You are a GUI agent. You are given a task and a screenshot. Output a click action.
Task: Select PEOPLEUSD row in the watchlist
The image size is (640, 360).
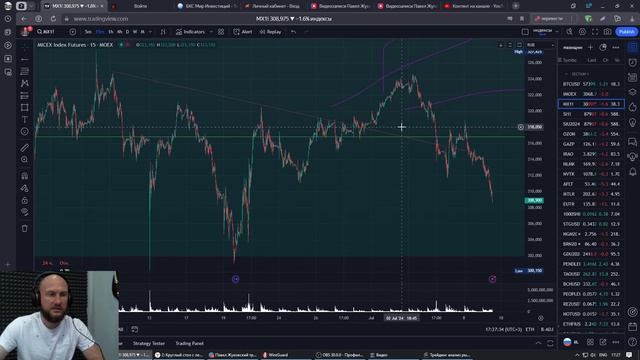click(591, 294)
